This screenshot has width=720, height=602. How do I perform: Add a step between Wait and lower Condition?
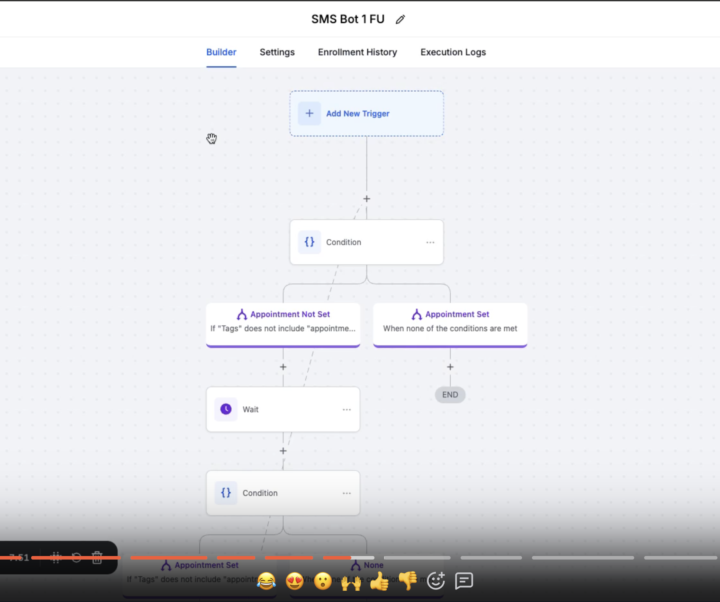pyautogui.click(x=283, y=451)
